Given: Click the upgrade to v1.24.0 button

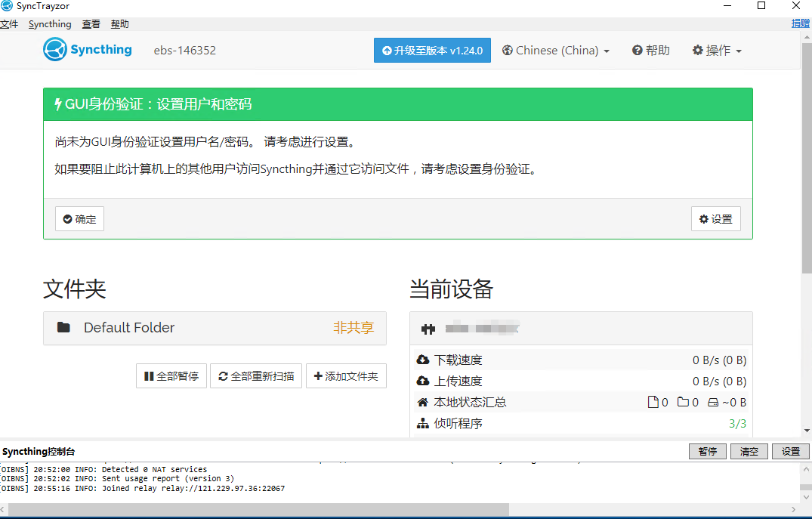Looking at the screenshot, I should click(433, 51).
